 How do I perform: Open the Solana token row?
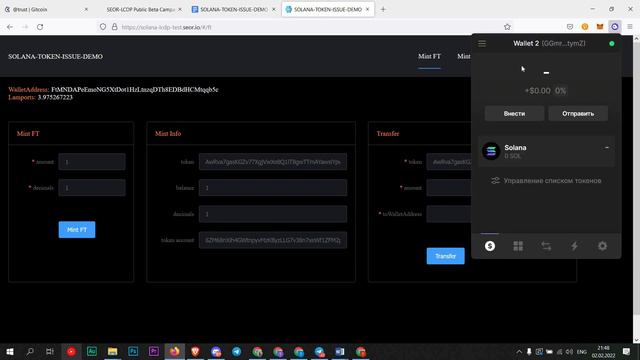coord(546,151)
